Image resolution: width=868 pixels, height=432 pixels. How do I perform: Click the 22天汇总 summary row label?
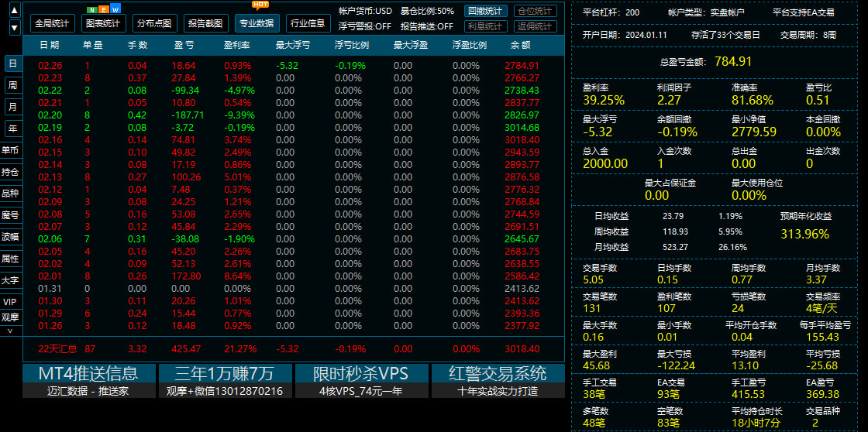pos(57,349)
